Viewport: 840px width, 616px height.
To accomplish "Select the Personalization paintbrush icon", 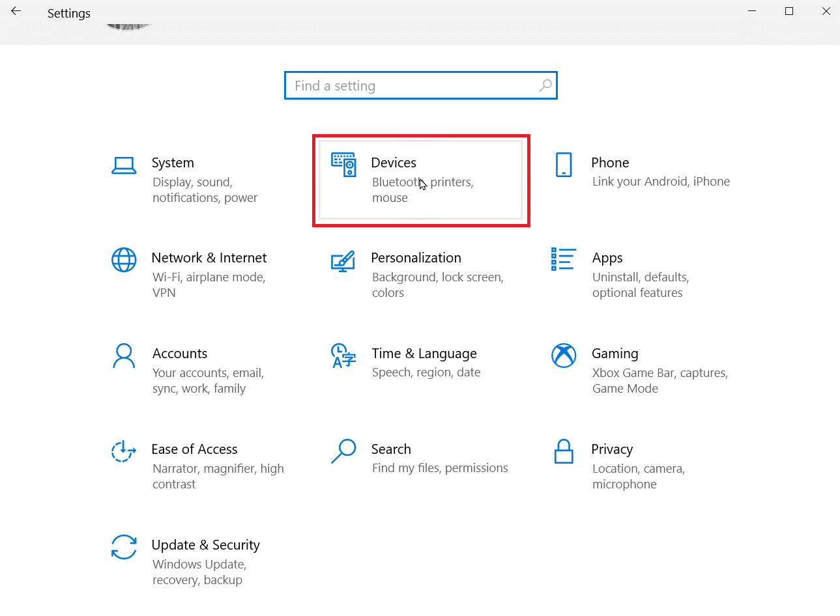I will click(343, 260).
